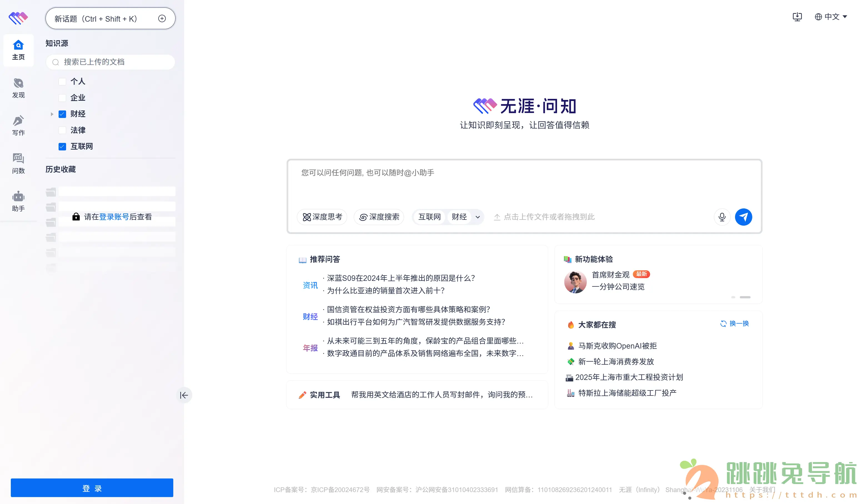Click the download client icon at top right
Viewport: 865px width, 504px height.
(x=797, y=17)
